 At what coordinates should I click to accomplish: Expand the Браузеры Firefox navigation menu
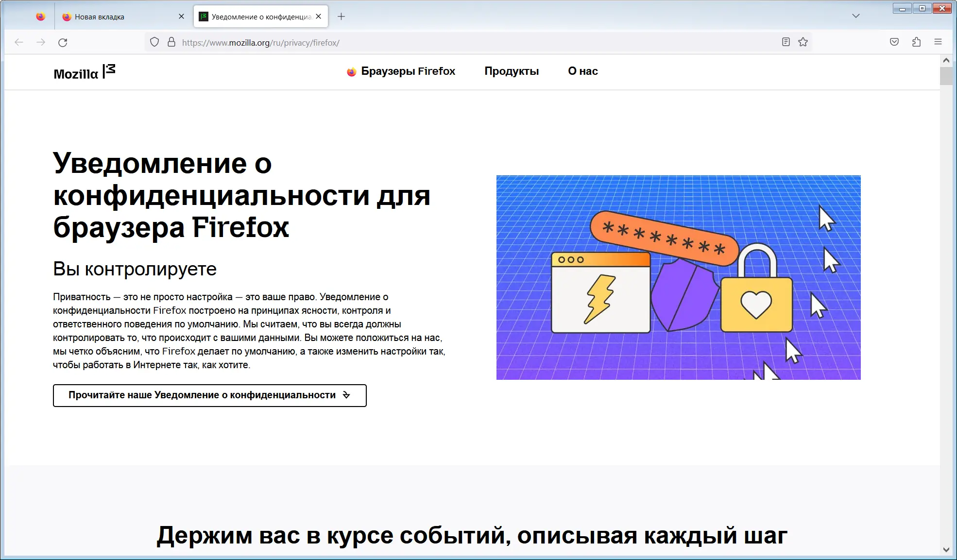[x=407, y=71]
